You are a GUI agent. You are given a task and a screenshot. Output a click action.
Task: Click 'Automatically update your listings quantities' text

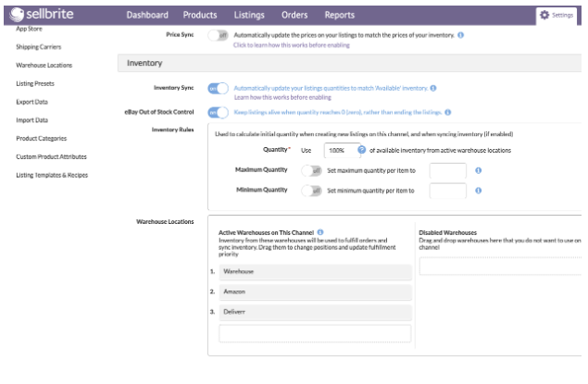tap(331, 89)
